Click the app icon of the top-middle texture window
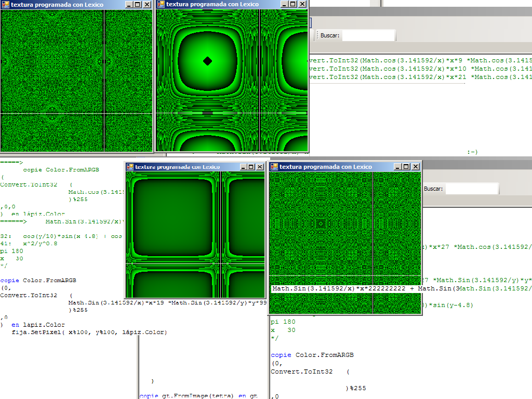This screenshot has height=399, width=532. (x=161, y=5)
